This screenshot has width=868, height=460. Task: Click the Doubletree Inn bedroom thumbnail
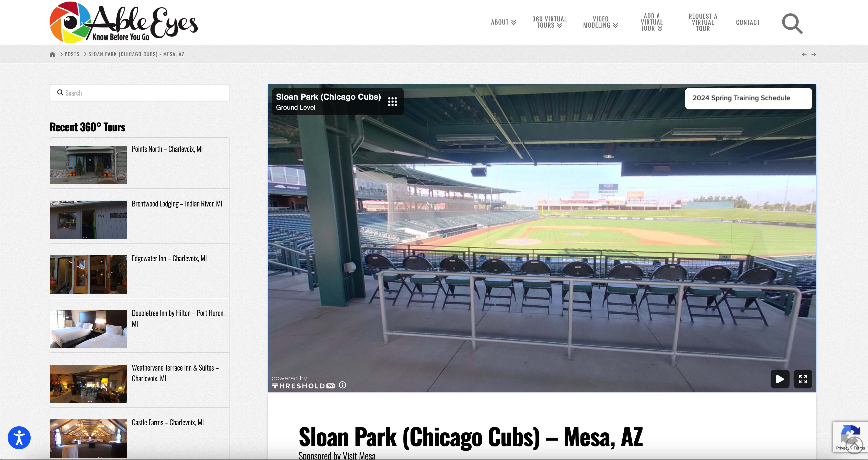point(88,329)
